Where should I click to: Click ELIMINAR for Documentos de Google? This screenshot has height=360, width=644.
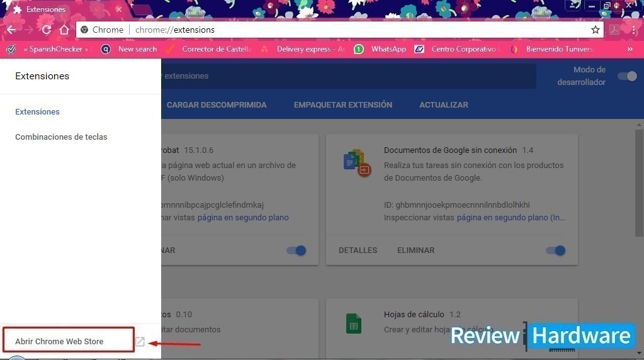point(415,250)
